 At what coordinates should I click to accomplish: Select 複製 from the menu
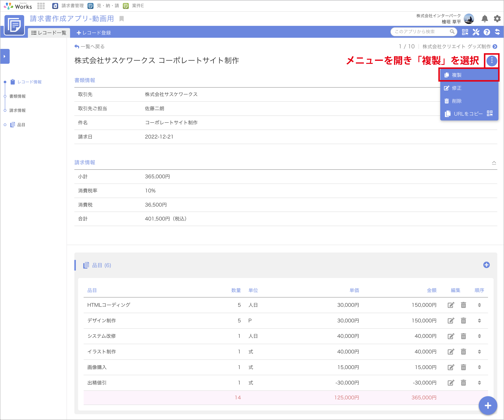[469, 75]
